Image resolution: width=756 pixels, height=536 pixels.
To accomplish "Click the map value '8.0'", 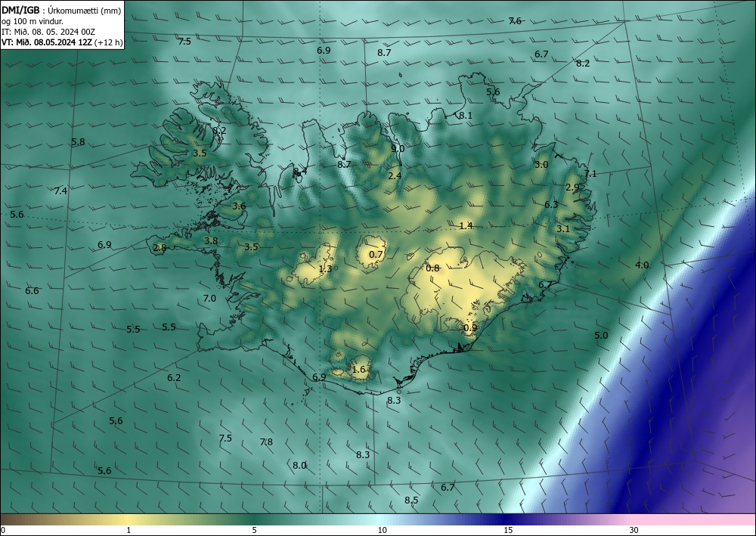I will click(299, 466).
